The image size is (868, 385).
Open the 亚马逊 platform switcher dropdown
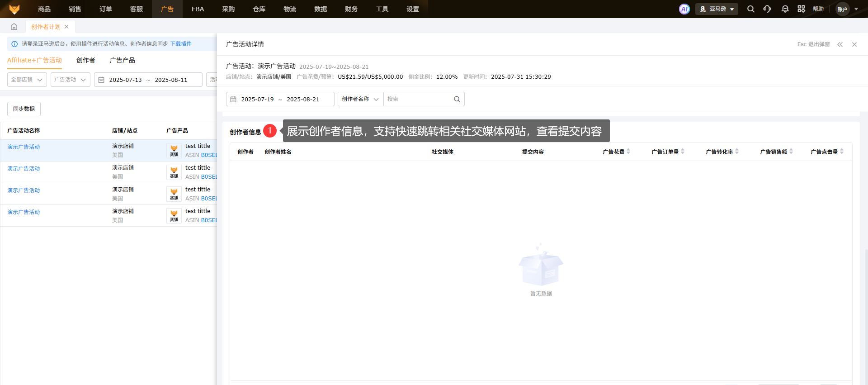pyautogui.click(x=717, y=9)
